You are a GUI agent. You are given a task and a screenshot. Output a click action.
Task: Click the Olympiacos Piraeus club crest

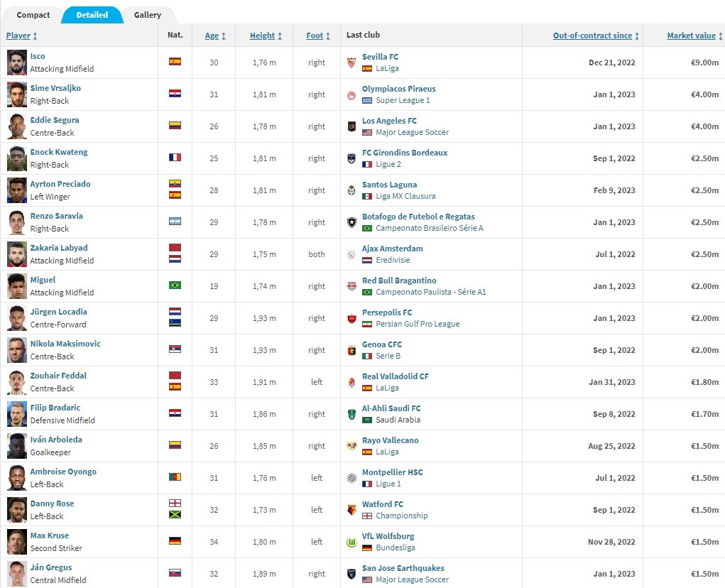(351, 94)
